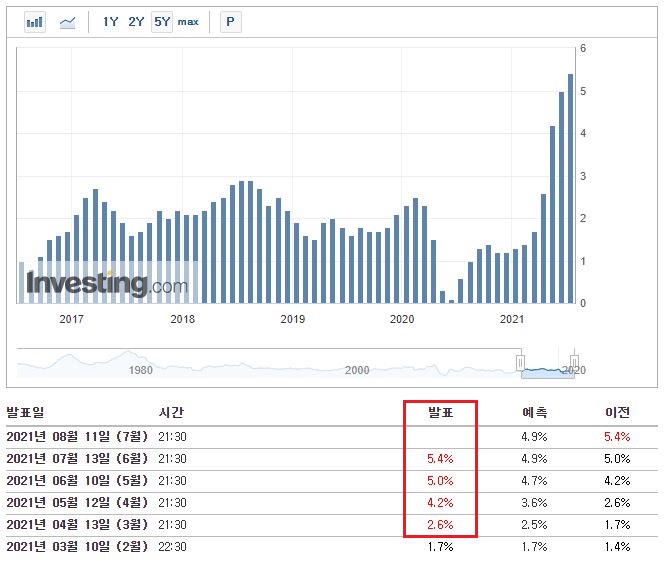Click the 발표일 column header
The width and height of the screenshot is (664, 563).
click(25, 412)
